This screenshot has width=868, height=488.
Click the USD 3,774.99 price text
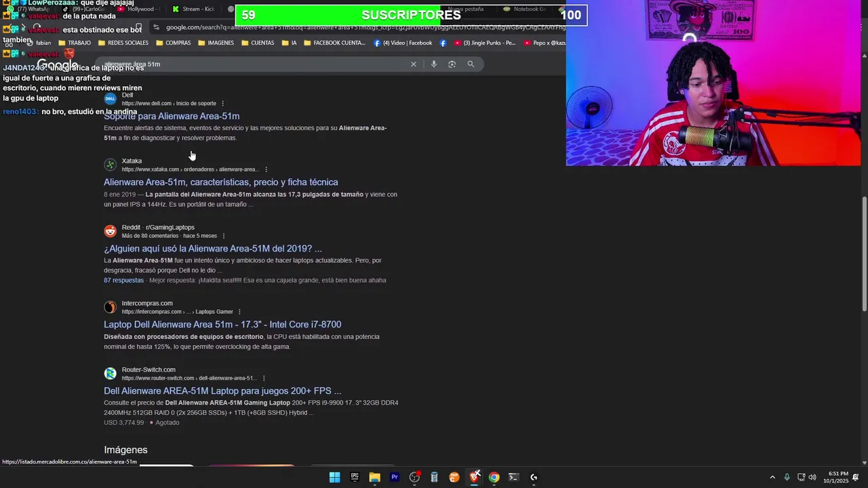tap(124, 423)
